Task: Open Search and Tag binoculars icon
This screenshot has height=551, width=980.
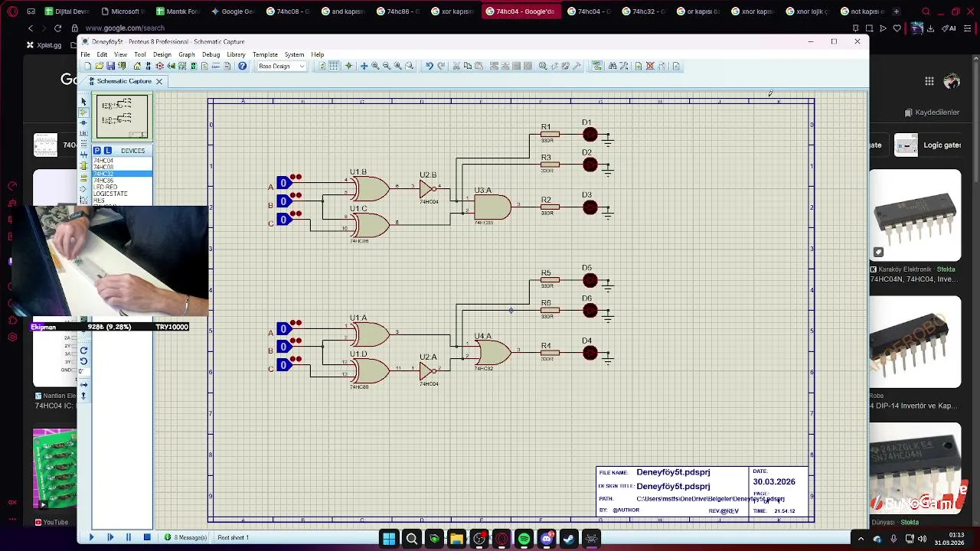Action: point(612,66)
